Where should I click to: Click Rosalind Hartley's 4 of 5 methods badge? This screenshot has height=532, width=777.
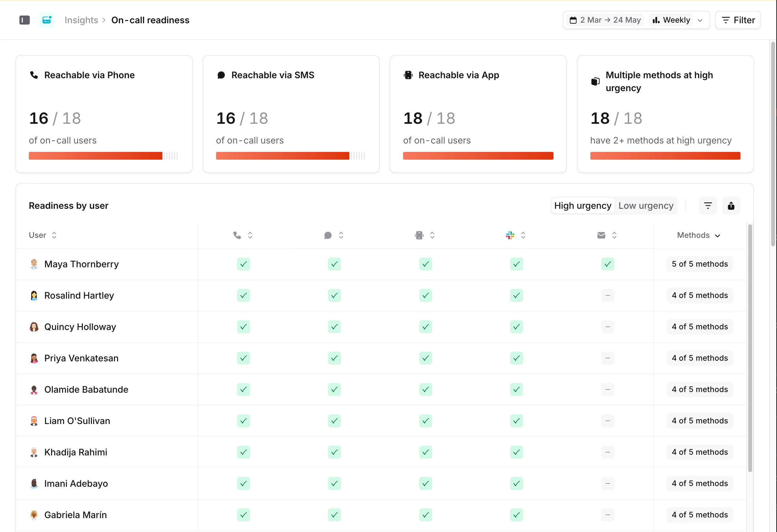click(700, 295)
